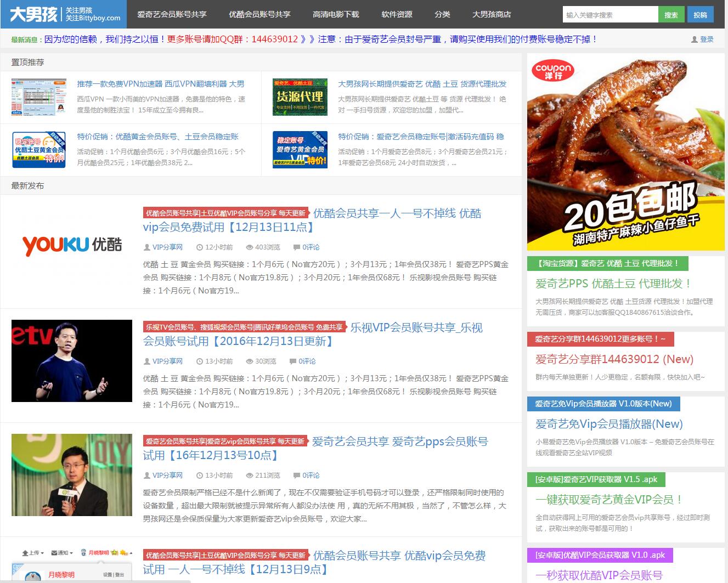Screen dimensions: 728x583
Task: Open sidebar link 爱奇艺免Vip会员播放器(New)
Action: pos(609,424)
